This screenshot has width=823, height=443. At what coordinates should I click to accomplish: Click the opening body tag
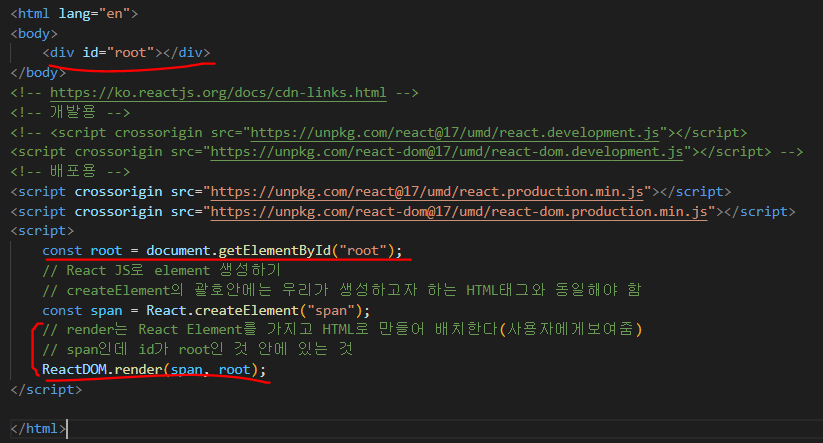coord(34,34)
